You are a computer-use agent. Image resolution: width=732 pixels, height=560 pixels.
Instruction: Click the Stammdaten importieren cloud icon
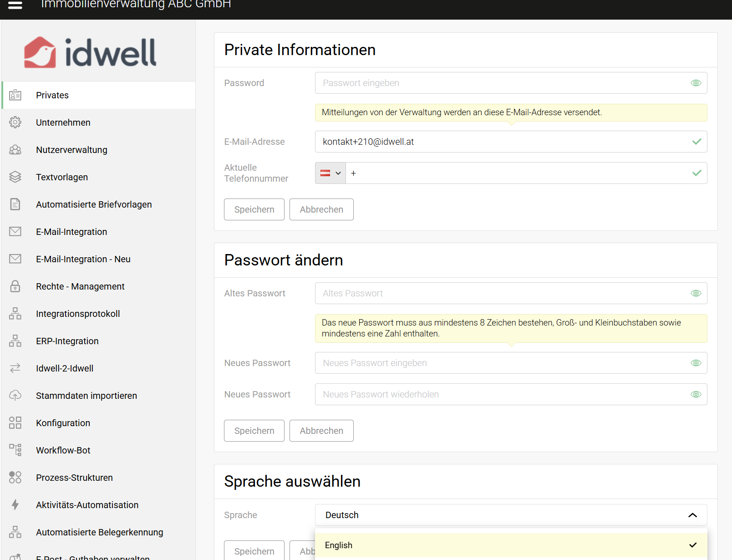coord(15,396)
